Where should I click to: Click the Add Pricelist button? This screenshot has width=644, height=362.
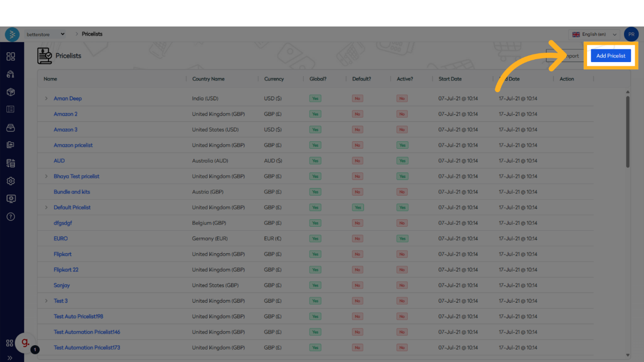[x=610, y=56]
